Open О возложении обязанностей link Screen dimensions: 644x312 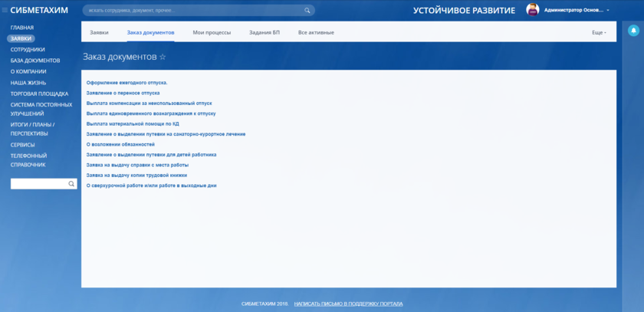click(120, 145)
